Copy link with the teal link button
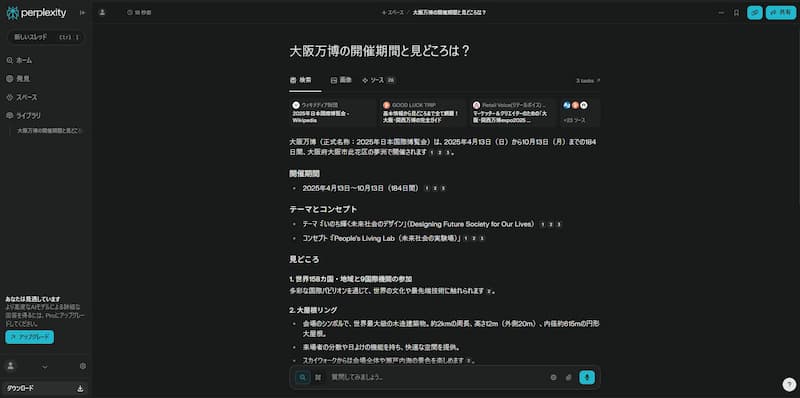The image size is (800, 398). 755,13
